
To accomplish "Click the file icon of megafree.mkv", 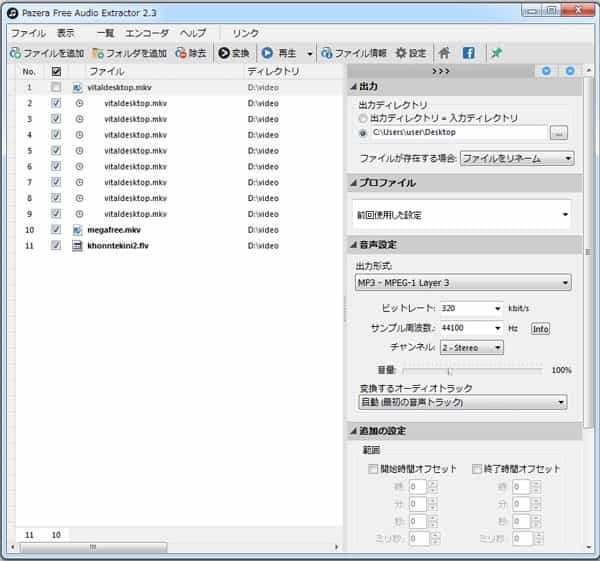I will 77,230.
